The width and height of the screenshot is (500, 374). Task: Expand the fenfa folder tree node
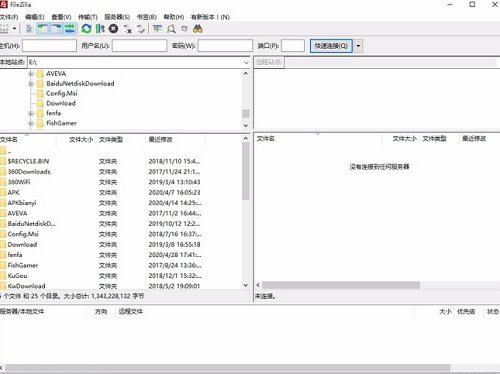pos(31,114)
